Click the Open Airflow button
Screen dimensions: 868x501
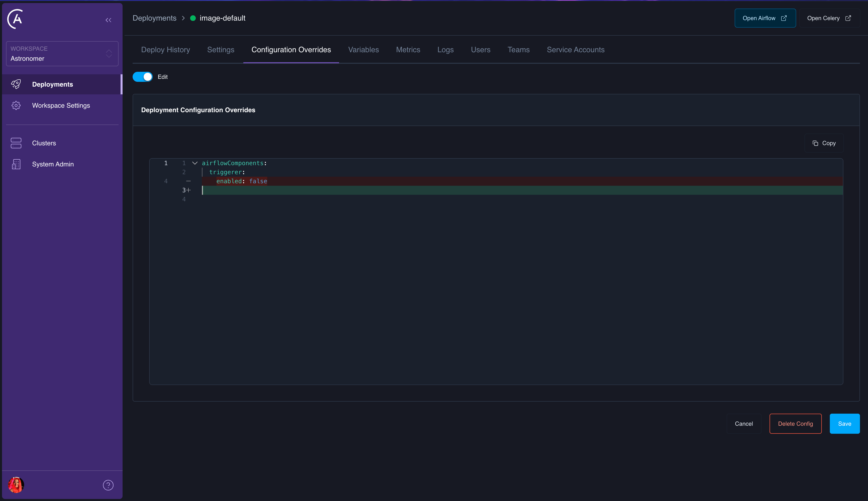[x=765, y=18]
